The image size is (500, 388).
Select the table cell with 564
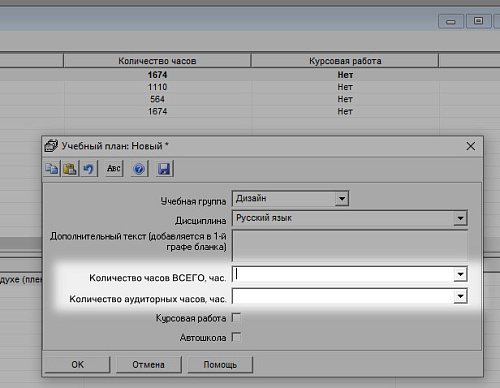pos(157,99)
